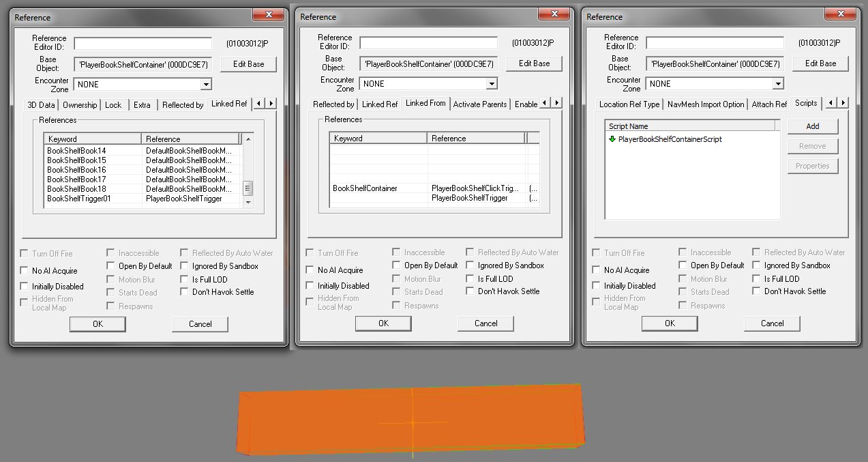Toggle Initially Disabled in right Reference dialog

[597, 286]
